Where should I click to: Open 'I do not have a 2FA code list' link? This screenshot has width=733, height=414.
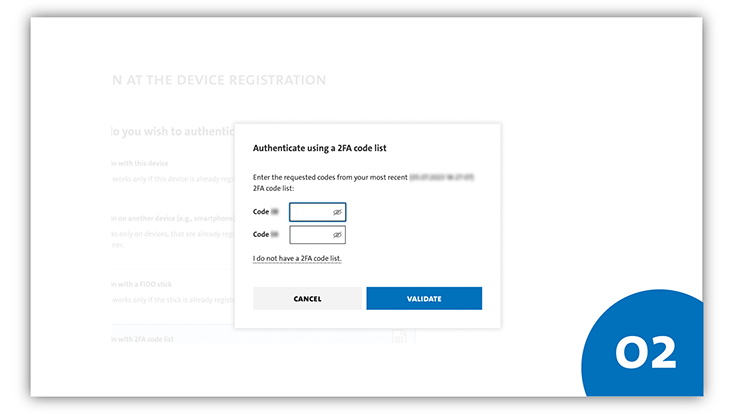point(297,259)
